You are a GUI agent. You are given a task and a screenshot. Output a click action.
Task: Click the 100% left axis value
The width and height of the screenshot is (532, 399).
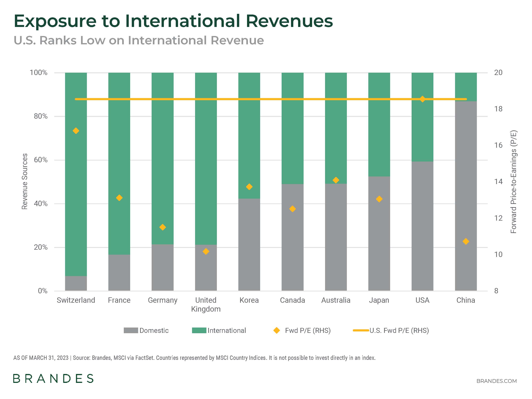[x=38, y=72]
